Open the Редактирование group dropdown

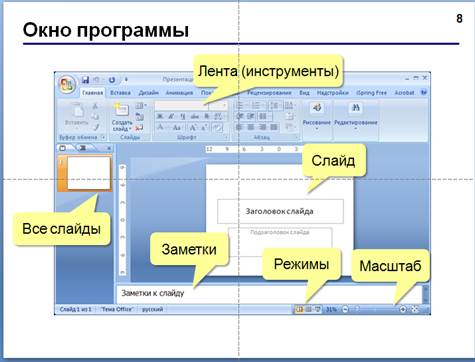356,117
